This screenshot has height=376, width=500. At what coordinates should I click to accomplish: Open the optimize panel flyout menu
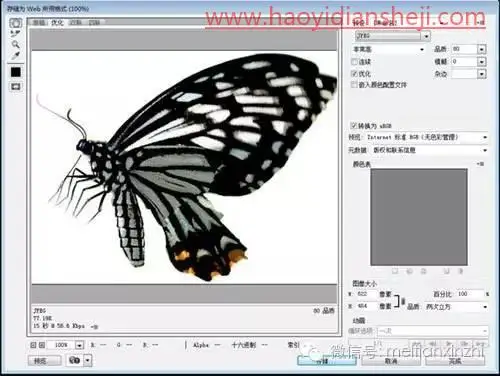480,22
